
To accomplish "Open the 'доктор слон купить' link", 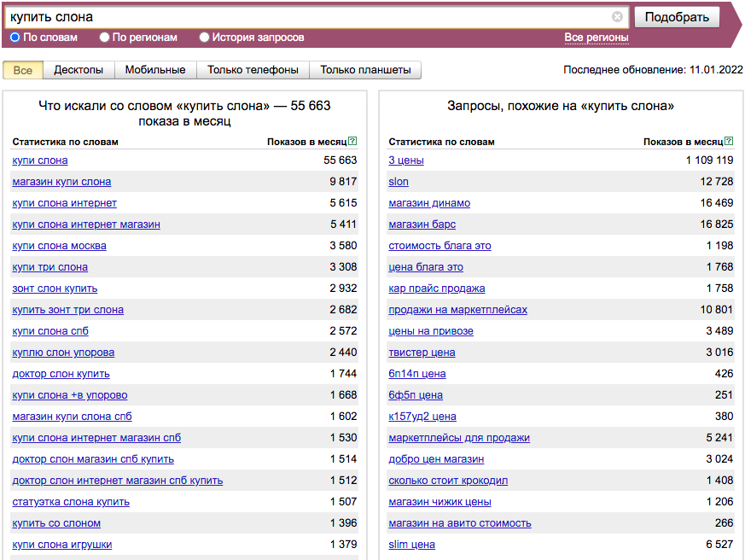I will [x=61, y=374].
